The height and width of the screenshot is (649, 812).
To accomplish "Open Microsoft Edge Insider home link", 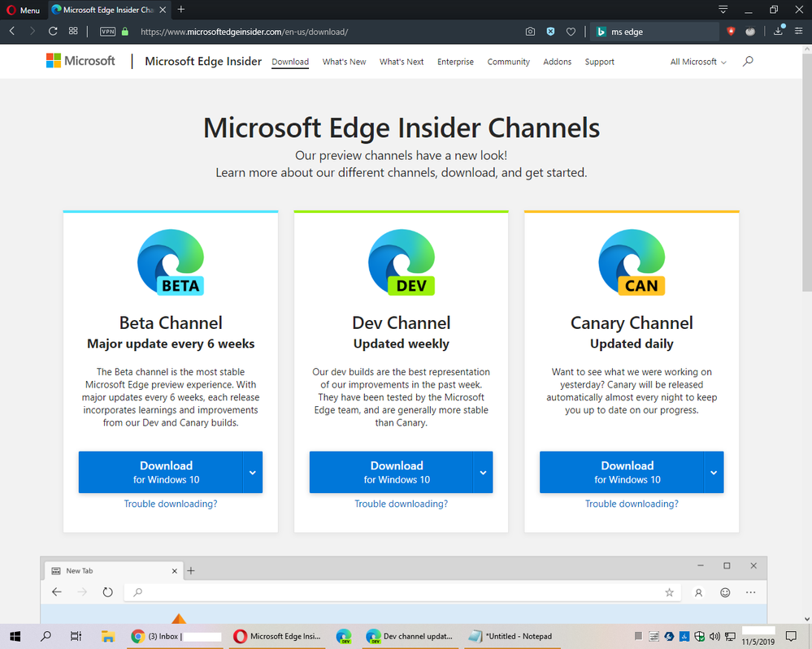I will 203,61.
